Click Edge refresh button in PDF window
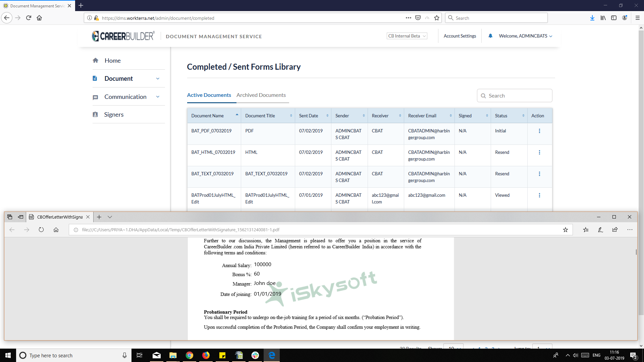Screen dimensions: 644x362 [x=41, y=230]
